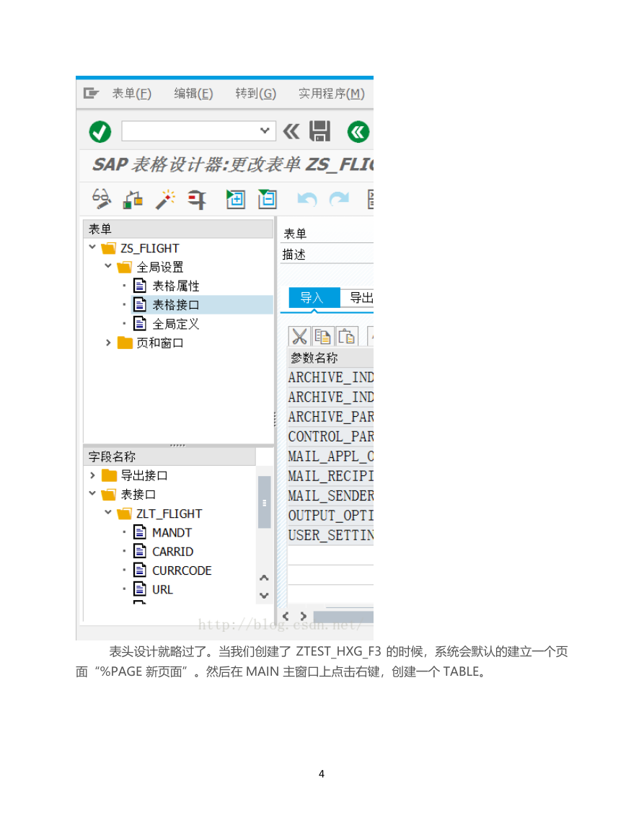The width and height of the screenshot is (644, 833).
Task: Click the field list vertical scrollbar thumb
Action: 264,502
